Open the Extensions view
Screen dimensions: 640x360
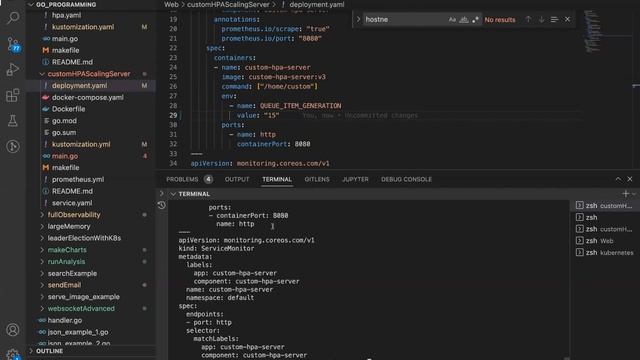(13, 95)
